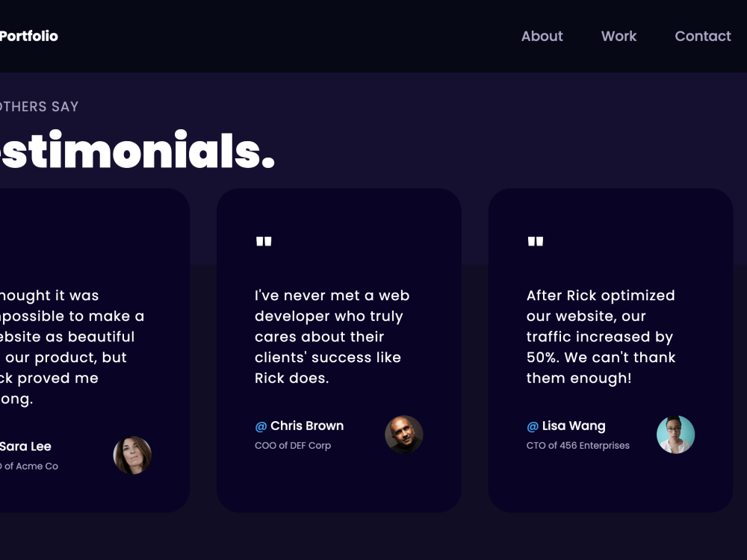Click Lisa Wang's avatar photo
Viewport: 747px width, 560px height.
[676, 434]
